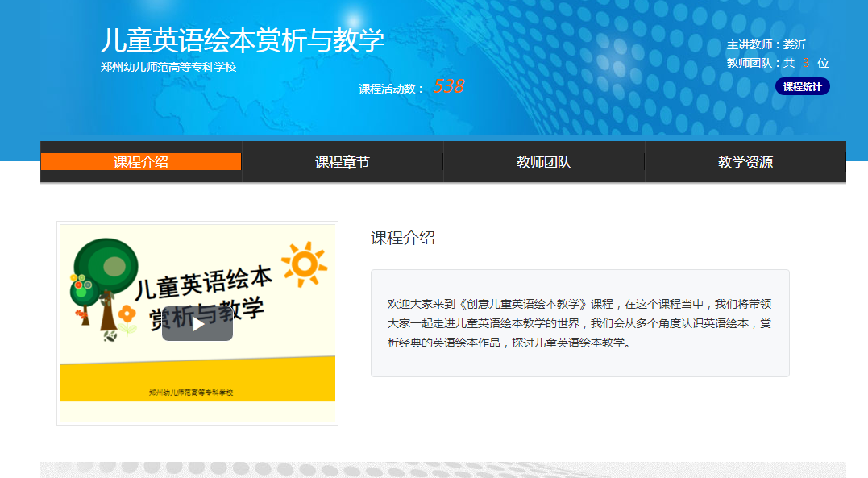Play the course introduction video
This screenshot has height=478, width=868.
(x=197, y=323)
